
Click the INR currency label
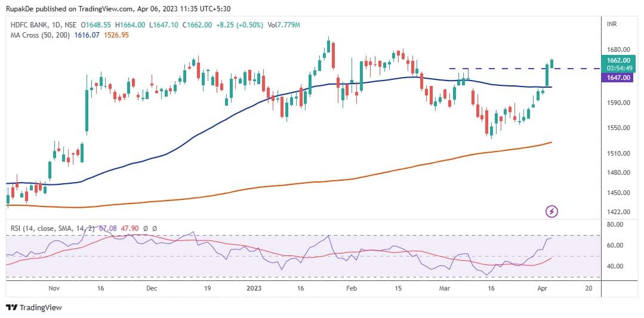click(612, 24)
